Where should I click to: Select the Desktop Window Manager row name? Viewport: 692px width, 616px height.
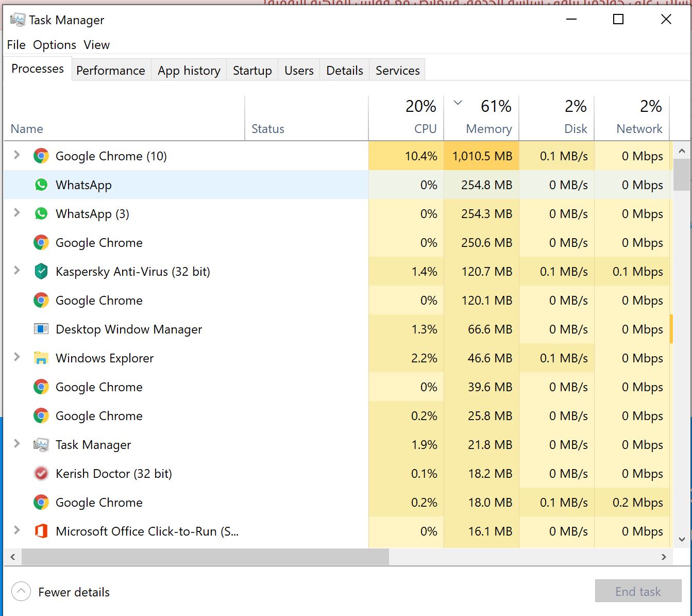click(129, 329)
